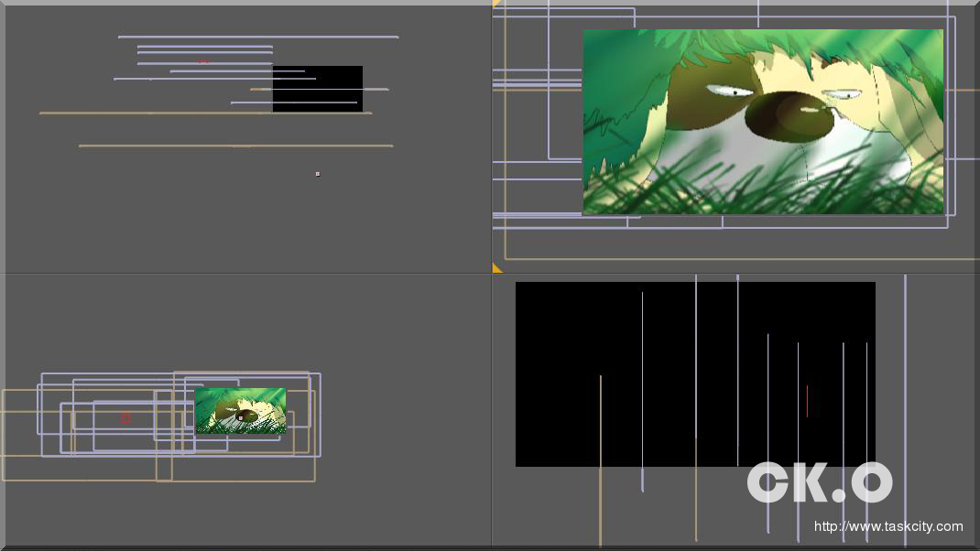Click the creature's left eye in the camera view
This screenshot has width=980, height=551.
coord(730,91)
